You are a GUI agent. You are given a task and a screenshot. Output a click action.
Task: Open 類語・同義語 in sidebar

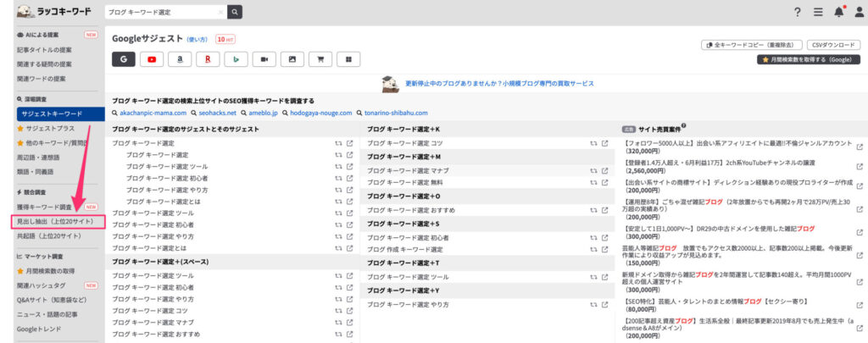35,171
